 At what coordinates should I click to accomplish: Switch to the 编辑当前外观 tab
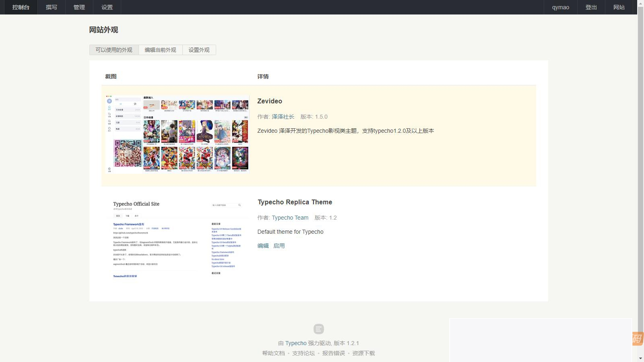tap(161, 49)
